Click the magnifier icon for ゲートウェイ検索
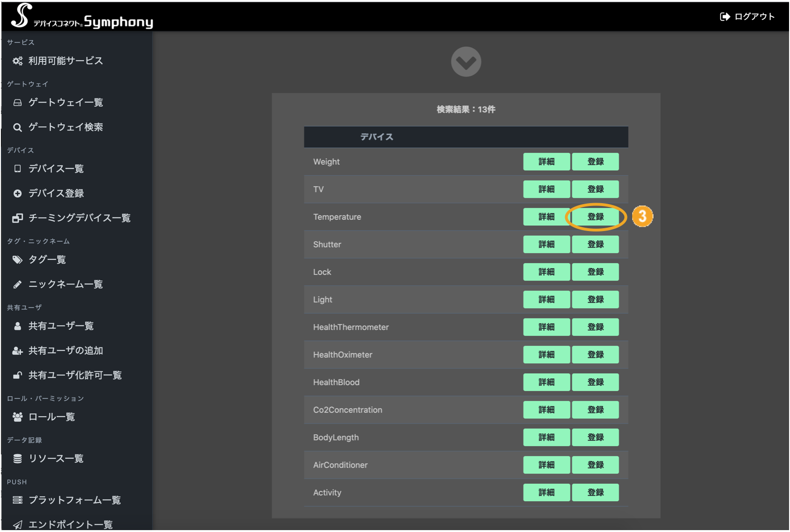 pyautogui.click(x=17, y=127)
